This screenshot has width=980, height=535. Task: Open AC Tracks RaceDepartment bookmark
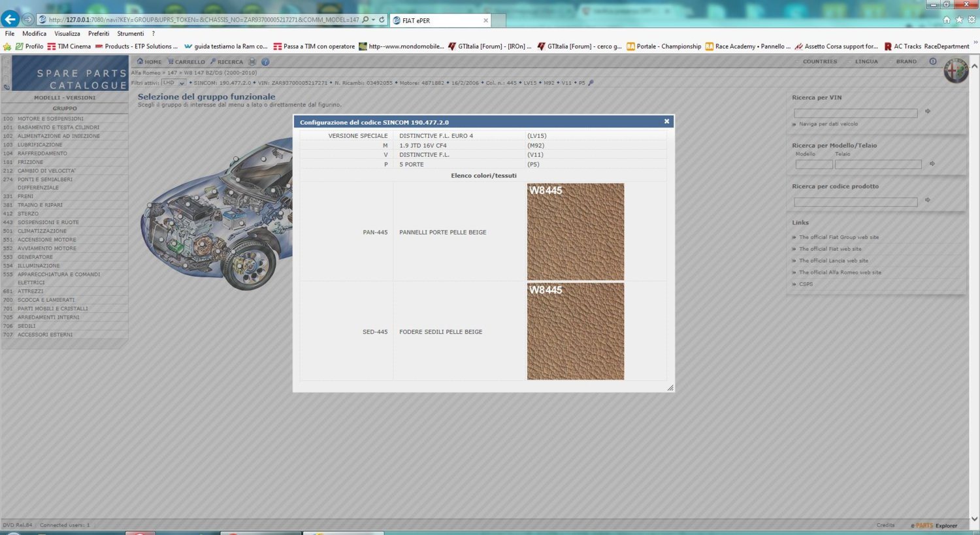(x=926, y=46)
